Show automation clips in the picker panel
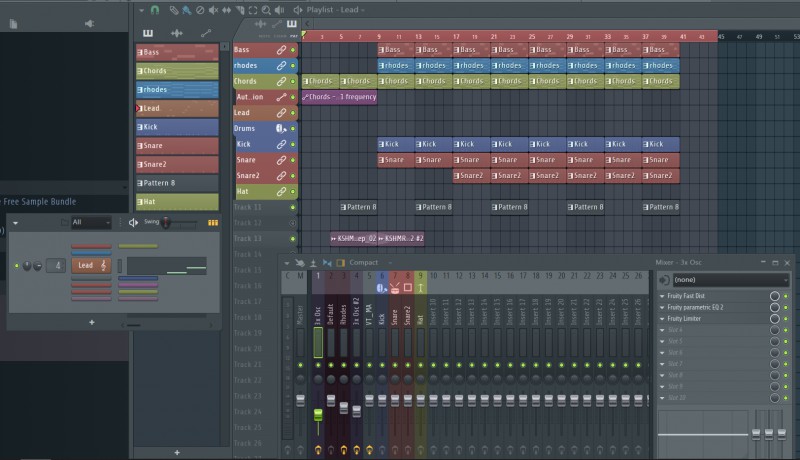 (x=206, y=33)
